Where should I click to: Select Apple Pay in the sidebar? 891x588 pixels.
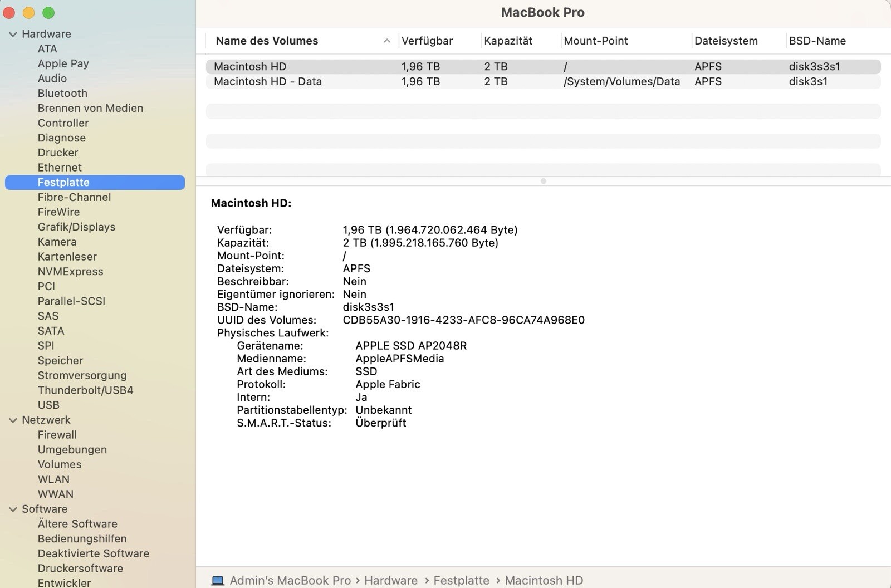63,63
